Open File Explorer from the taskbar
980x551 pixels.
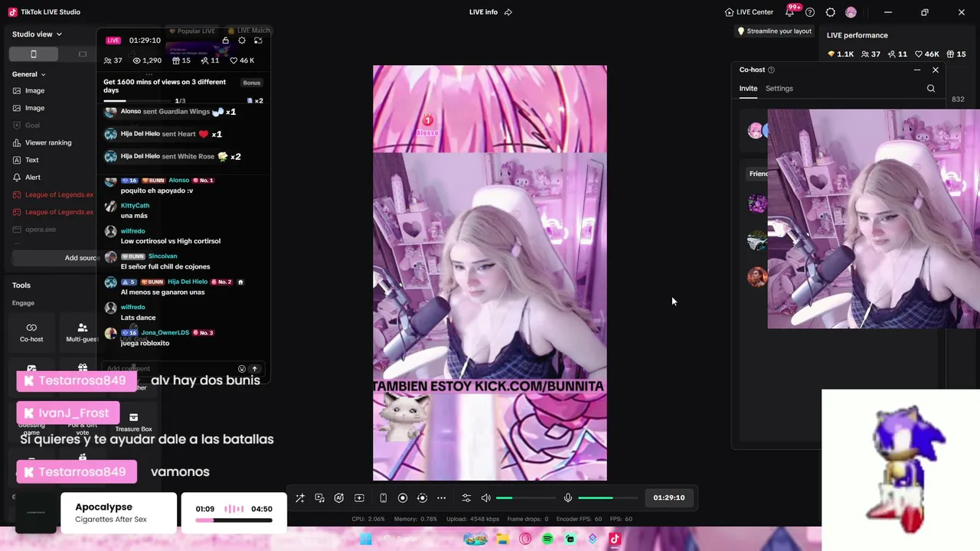(502, 540)
